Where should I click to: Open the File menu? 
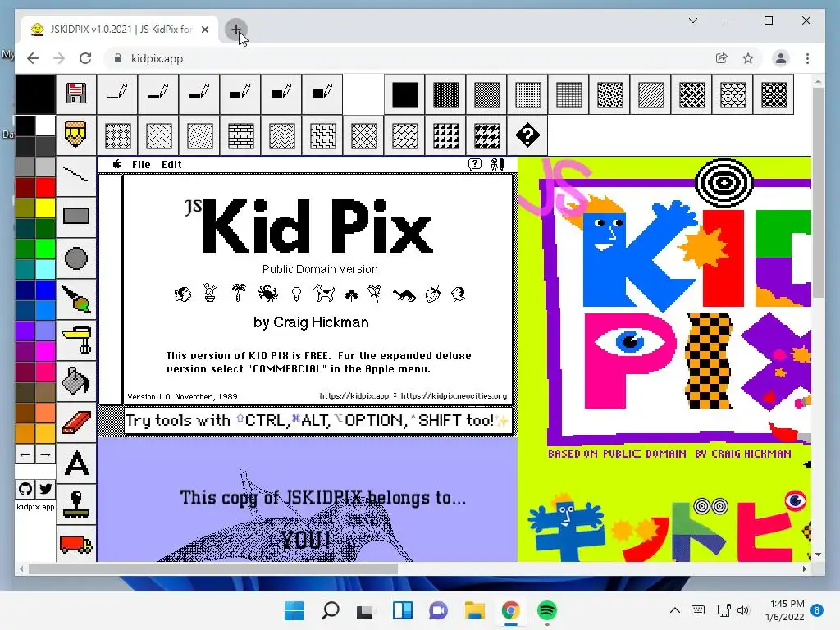141,164
